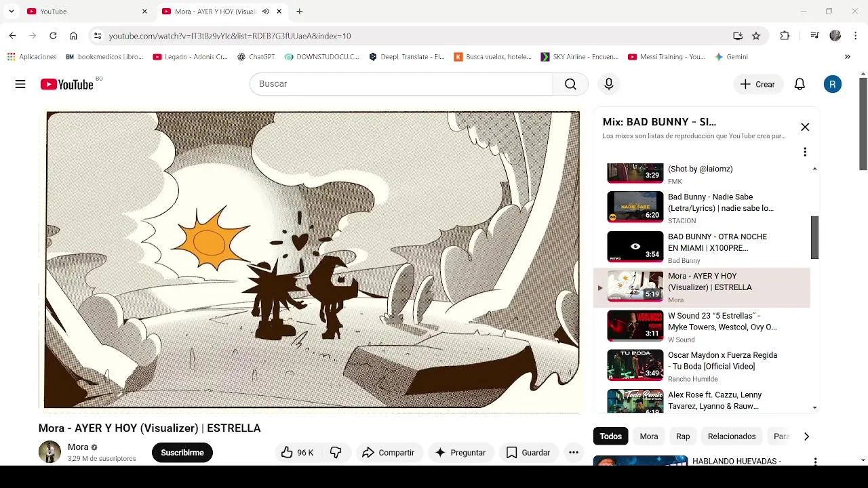Open the Mora channel name link
Image resolution: width=868 pixels, height=488 pixels.
tap(78, 447)
